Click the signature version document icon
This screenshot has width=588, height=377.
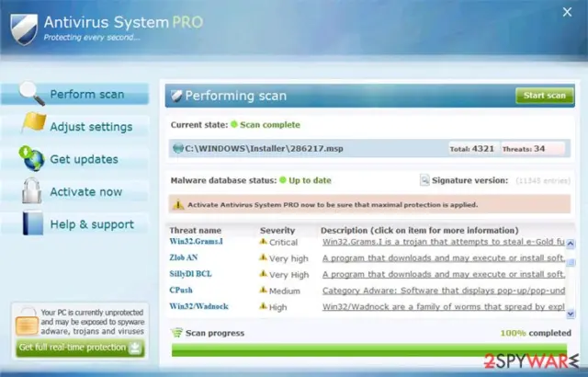(424, 180)
